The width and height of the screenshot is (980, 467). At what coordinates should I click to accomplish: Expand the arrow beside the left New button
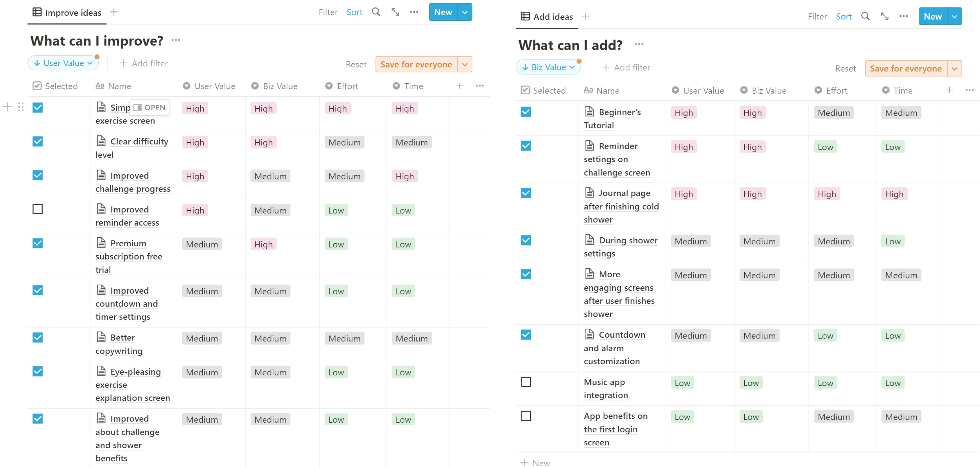click(465, 12)
